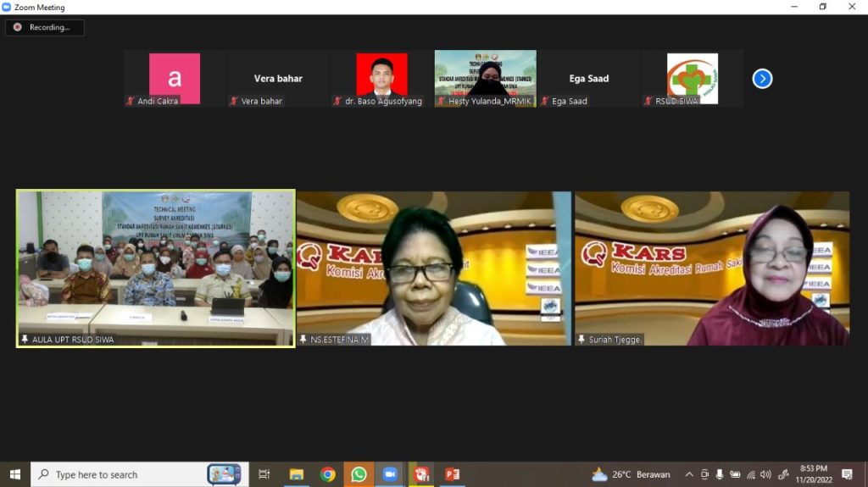
Task: Click the Recording indicator
Action: [44, 27]
